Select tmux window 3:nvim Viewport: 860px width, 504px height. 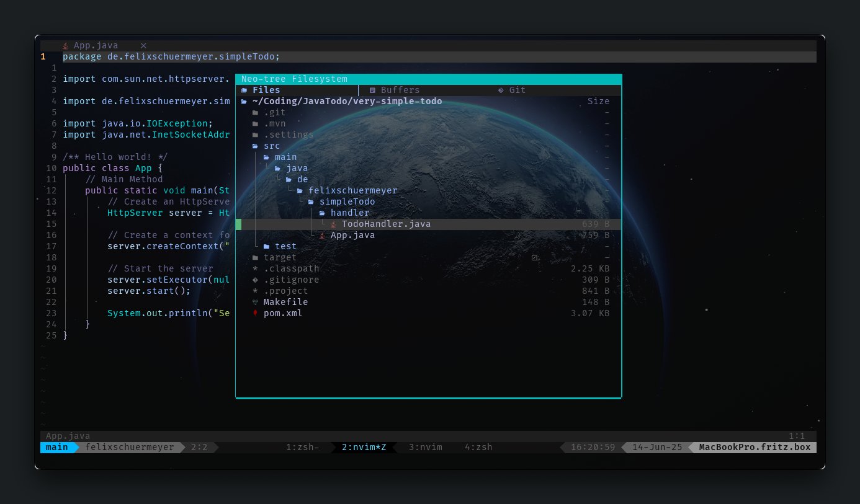coord(426,447)
